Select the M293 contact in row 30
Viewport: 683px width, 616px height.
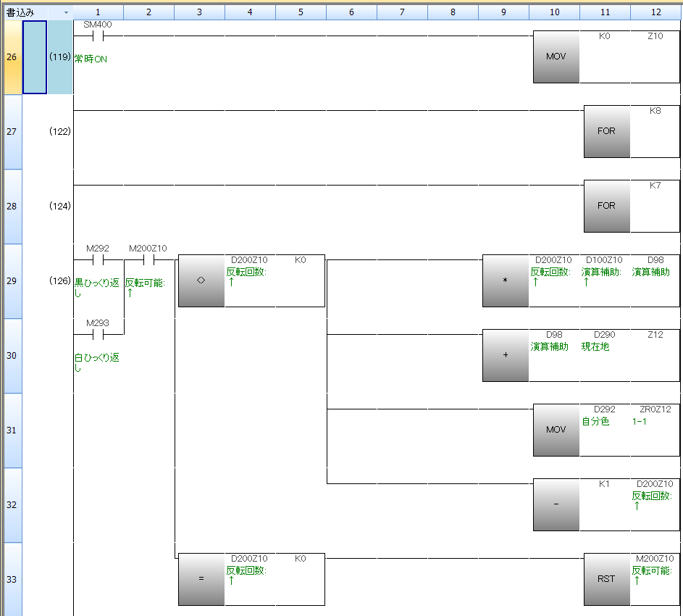98,335
